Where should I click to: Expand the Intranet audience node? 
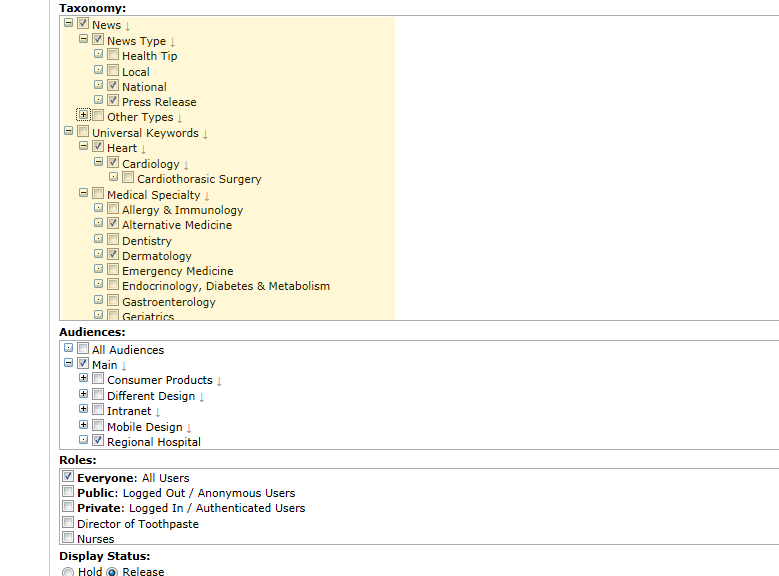click(84, 410)
